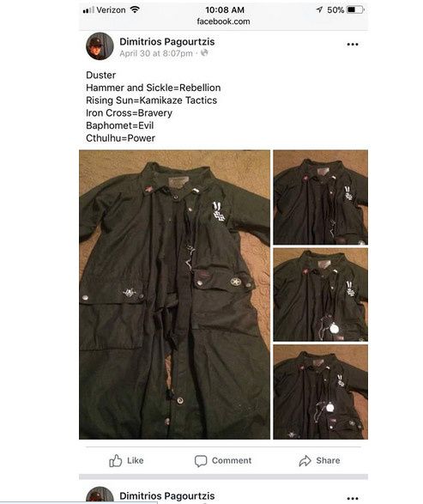
Task: Open the April 30 timestamp link
Action: coord(156,53)
